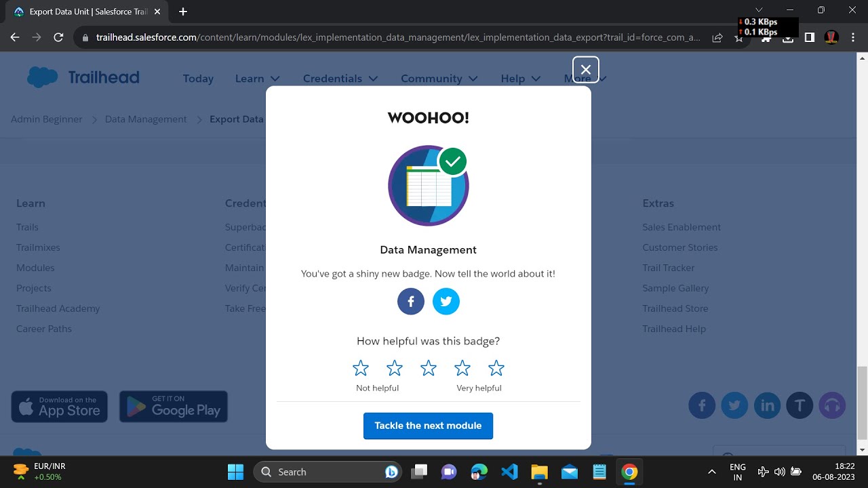Go to Admin Beginner breadcrumb
Image resolution: width=868 pixels, height=488 pixels.
[47, 119]
